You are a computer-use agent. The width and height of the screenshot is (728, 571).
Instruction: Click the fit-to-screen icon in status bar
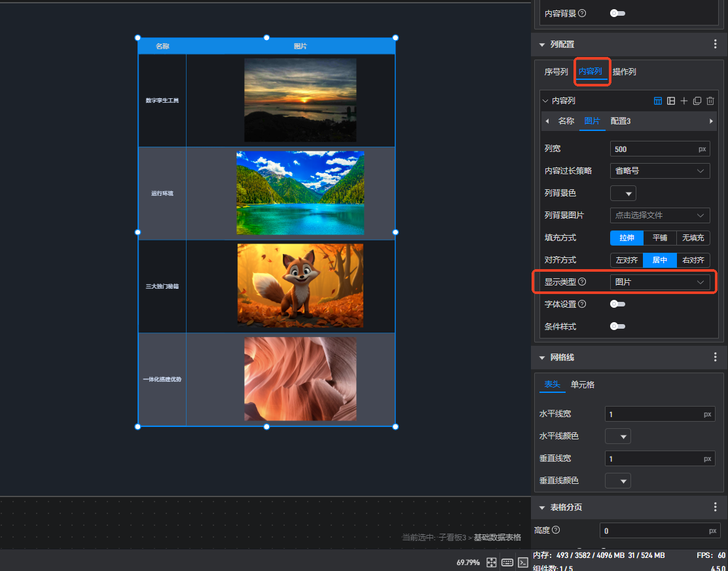pos(491,562)
